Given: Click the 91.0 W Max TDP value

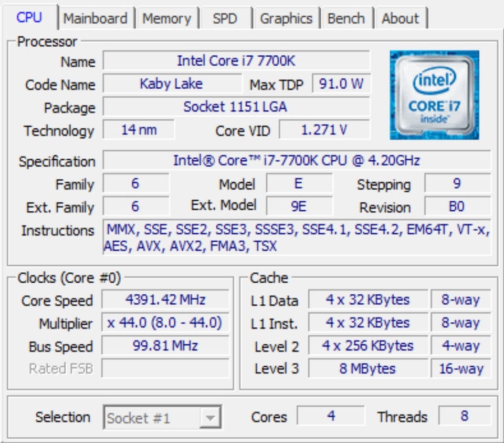Looking at the screenshot, I should click(x=341, y=84).
